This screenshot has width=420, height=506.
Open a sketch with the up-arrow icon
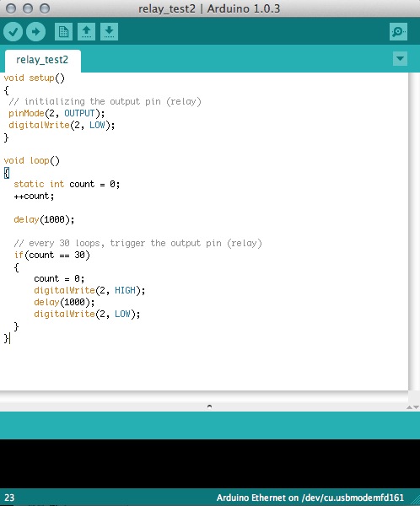click(86, 32)
